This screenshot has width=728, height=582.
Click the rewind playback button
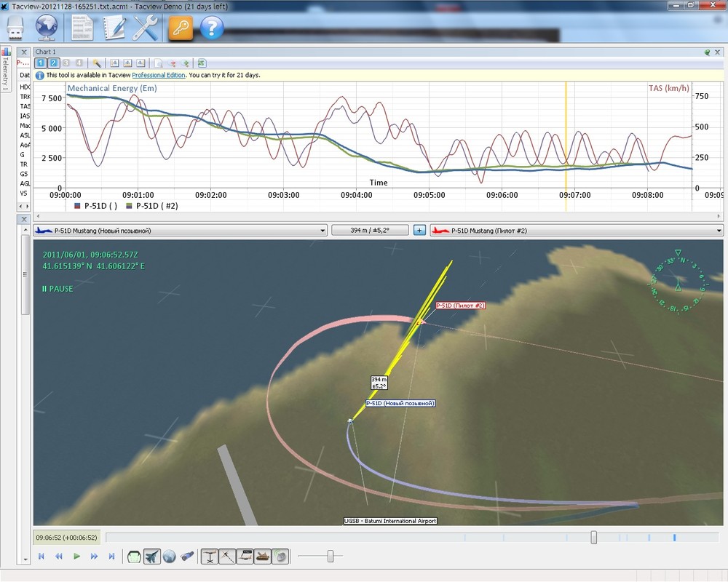pyautogui.click(x=59, y=556)
